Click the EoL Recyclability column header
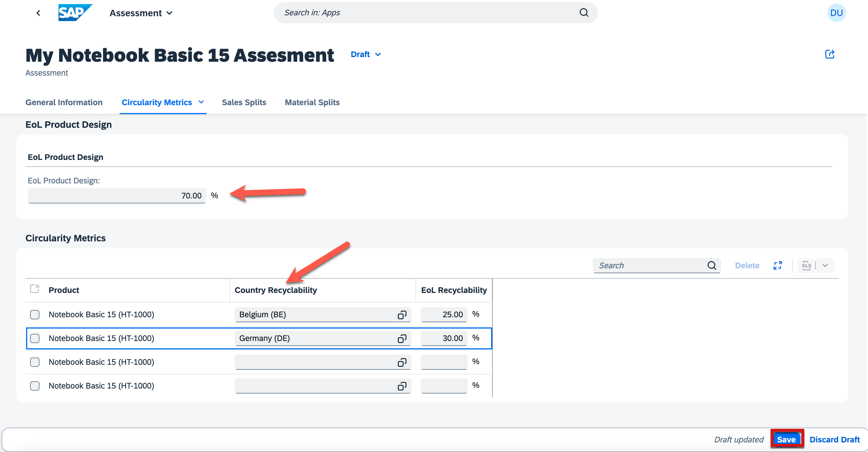The image size is (868, 452). coord(454,290)
